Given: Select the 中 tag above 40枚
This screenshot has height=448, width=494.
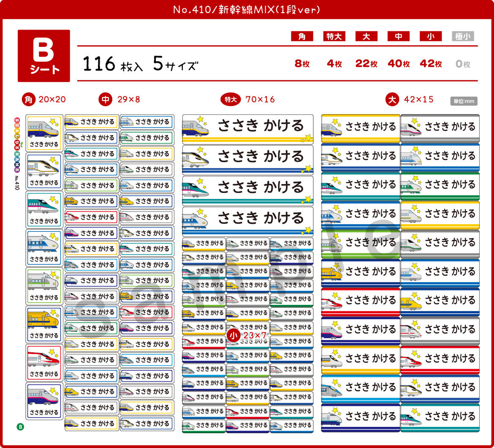Looking at the screenshot, I should 398,36.
